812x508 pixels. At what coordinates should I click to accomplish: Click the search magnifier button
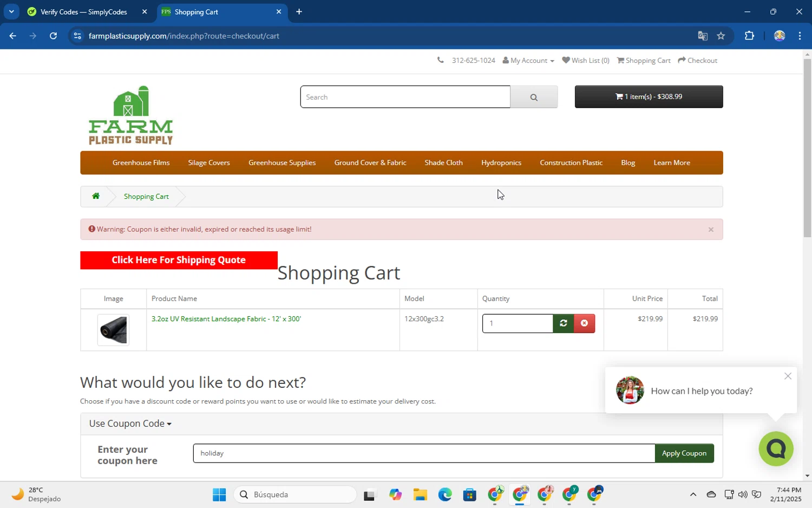tap(534, 97)
